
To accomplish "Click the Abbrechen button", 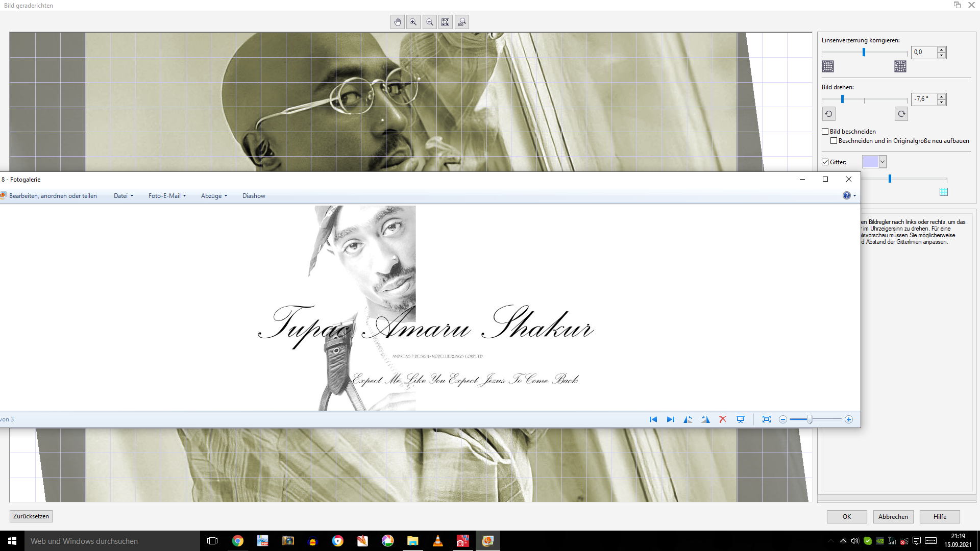I will [893, 517].
